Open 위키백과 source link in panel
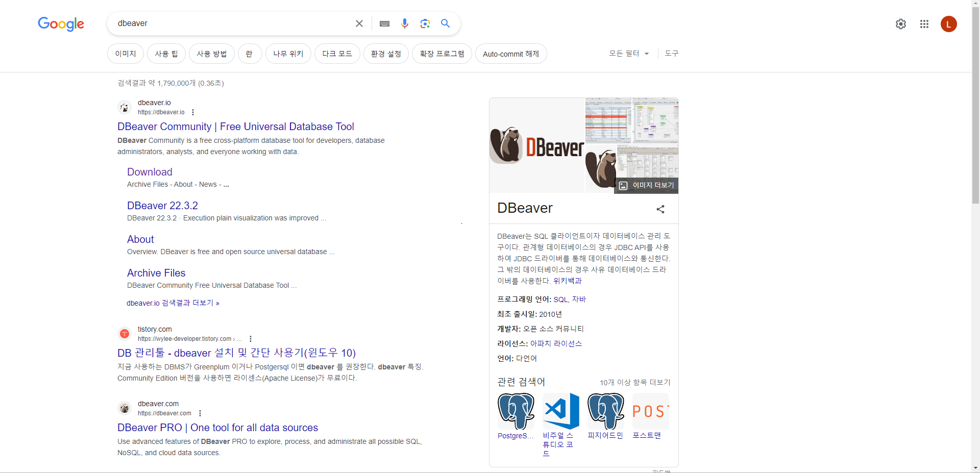 (x=568, y=281)
